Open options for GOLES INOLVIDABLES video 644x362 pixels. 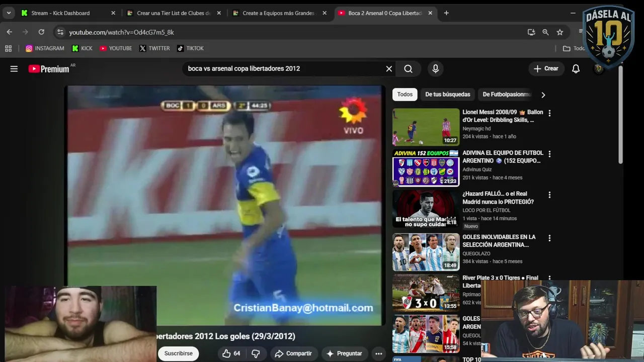(549, 238)
